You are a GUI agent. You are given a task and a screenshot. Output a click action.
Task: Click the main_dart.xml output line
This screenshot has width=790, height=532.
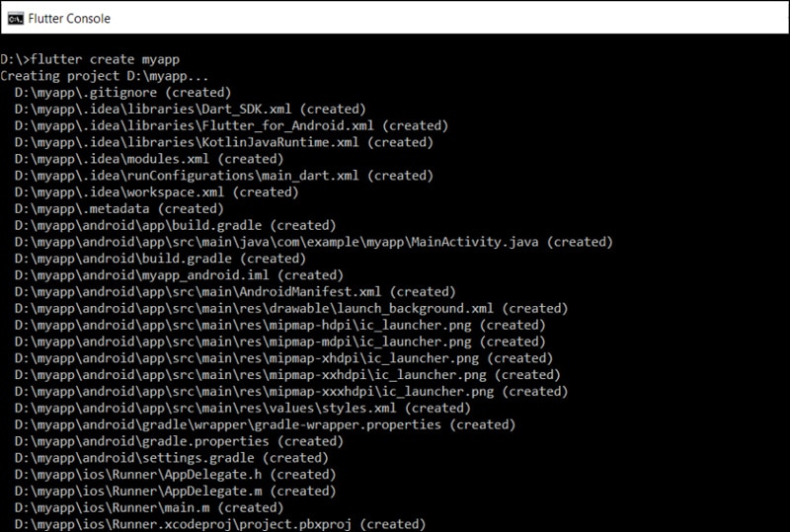pyautogui.click(x=223, y=175)
